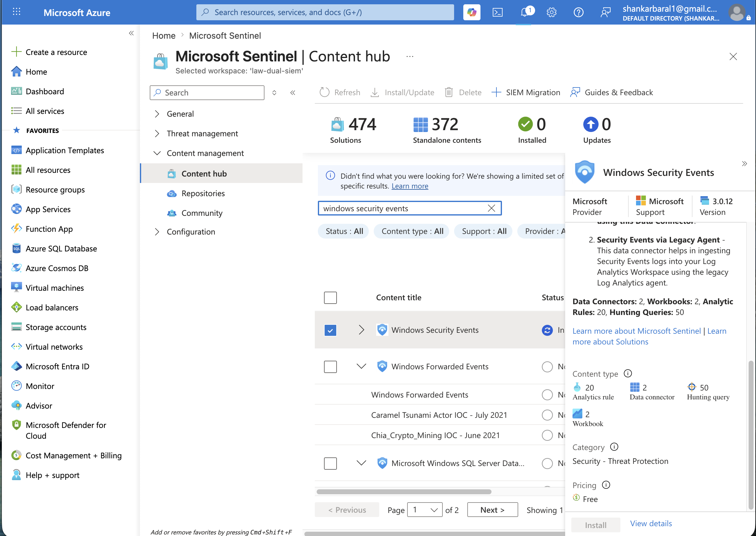Open the account avatar menu
The width and height of the screenshot is (756, 536).
tap(737, 12)
